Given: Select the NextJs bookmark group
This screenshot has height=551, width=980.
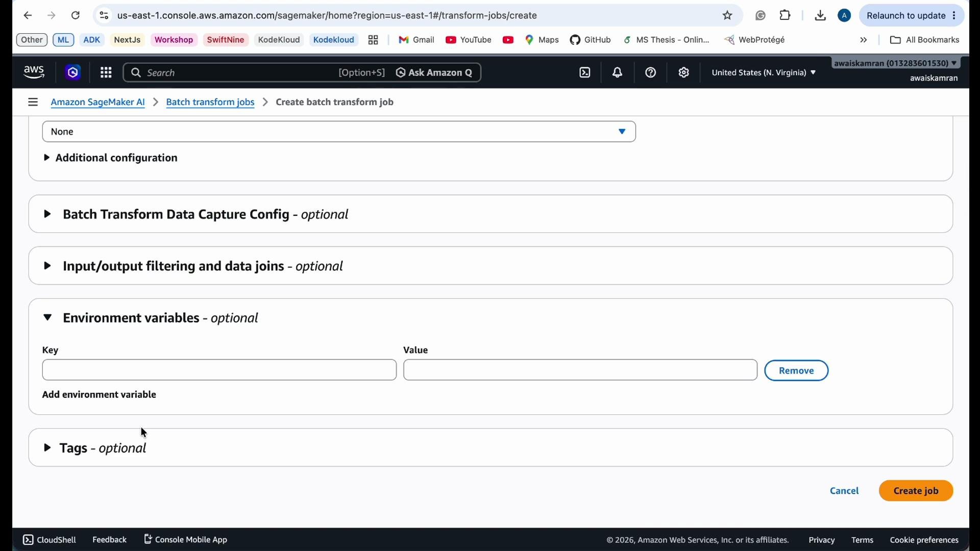Looking at the screenshot, I should click(x=128, y=40).
